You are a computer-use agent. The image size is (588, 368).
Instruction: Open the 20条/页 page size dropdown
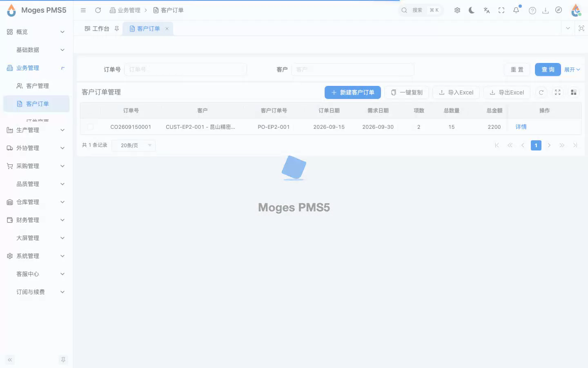(134, 145)
